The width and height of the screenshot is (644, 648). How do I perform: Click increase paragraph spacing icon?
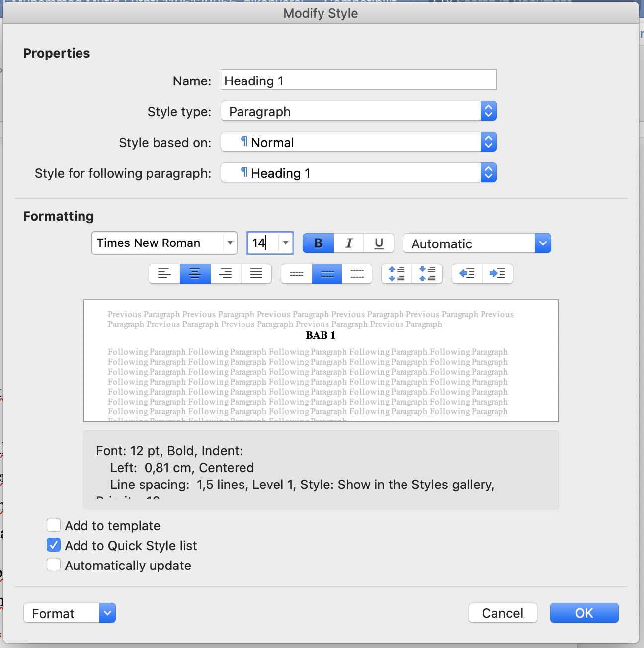[397, 274]
